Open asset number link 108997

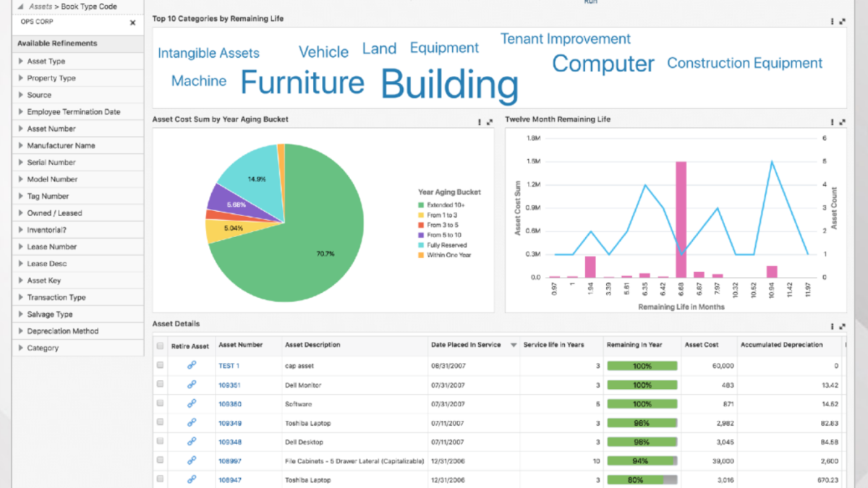tap(230, 461)
